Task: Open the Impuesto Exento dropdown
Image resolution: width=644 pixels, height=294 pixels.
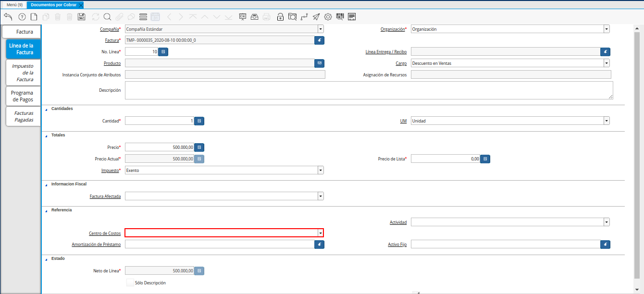Action: pos(321,170)
